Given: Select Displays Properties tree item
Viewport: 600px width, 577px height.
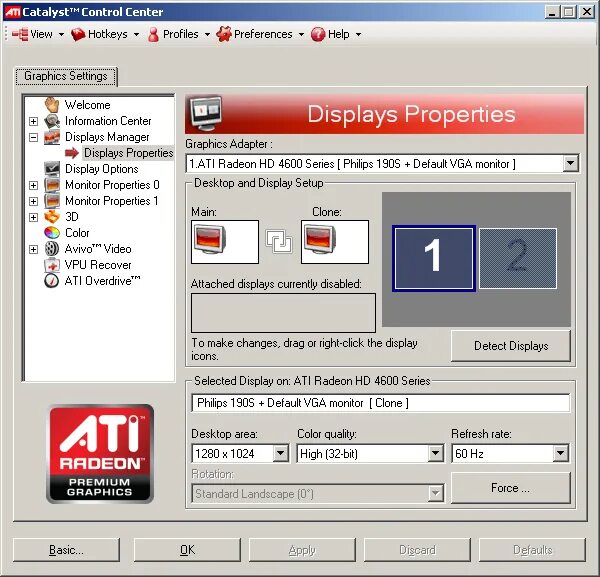Looking at the screenshot, I should pos(129,153).
